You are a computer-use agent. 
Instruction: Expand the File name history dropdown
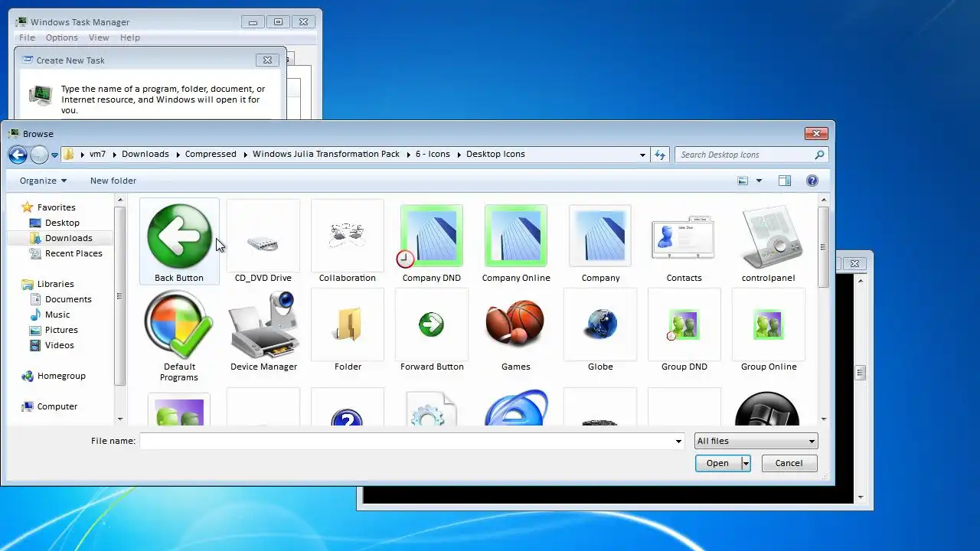678,441
